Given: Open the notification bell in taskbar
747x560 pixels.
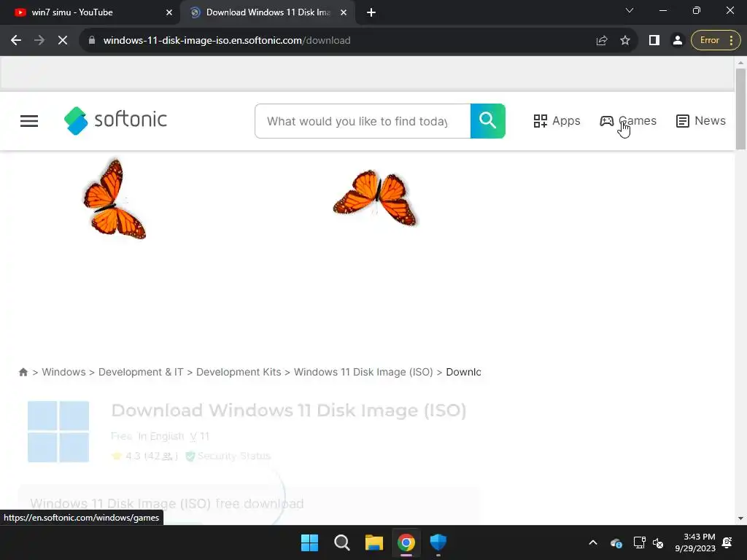Looking at the screenshot, I should click(x=727, y=542).
